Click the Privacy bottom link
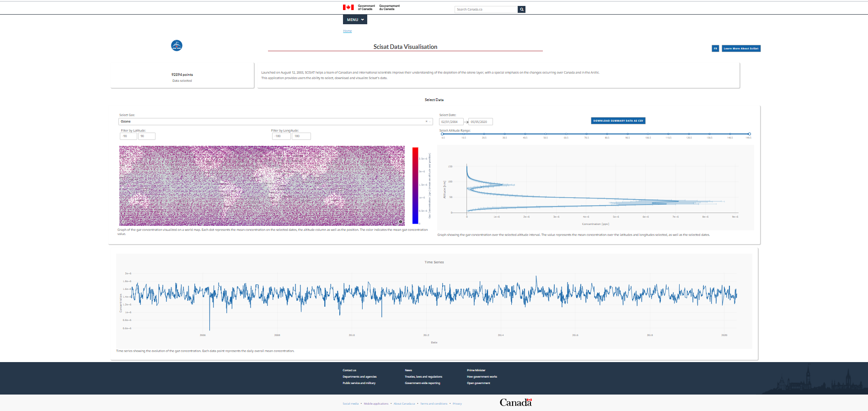 coord(457,404)
